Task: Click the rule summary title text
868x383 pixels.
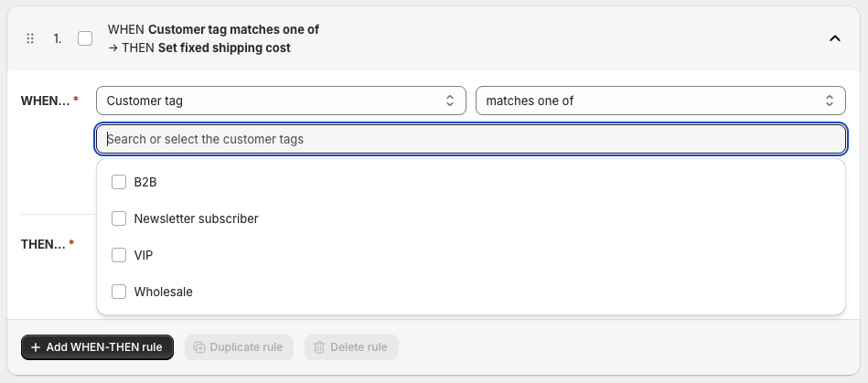Action: [x=213, y=38]
